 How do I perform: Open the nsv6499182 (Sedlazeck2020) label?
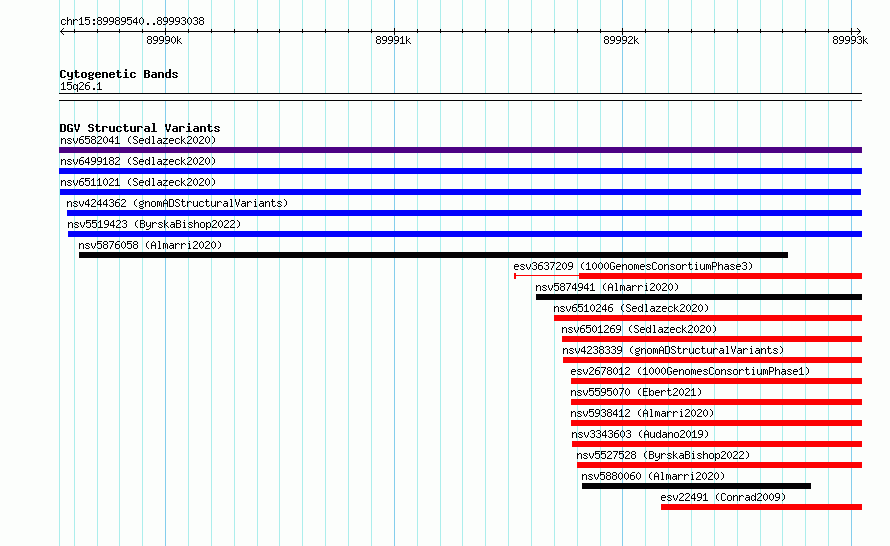click(x=138, y=161)
